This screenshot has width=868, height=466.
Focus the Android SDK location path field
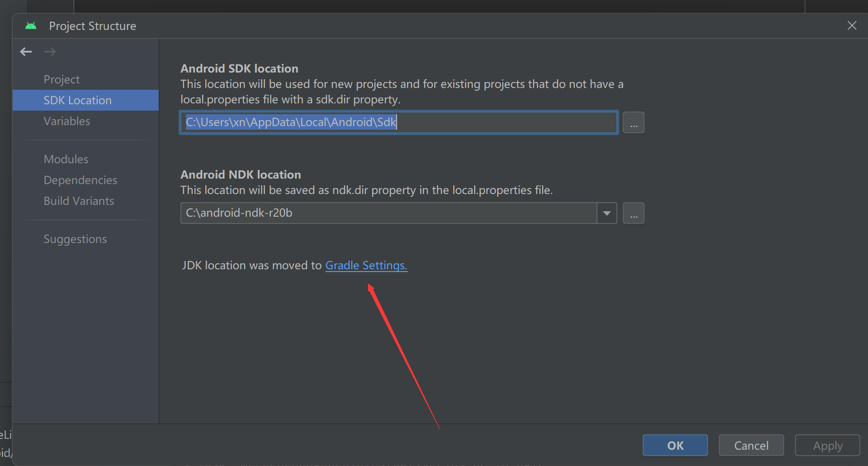(x=399, y=122)
